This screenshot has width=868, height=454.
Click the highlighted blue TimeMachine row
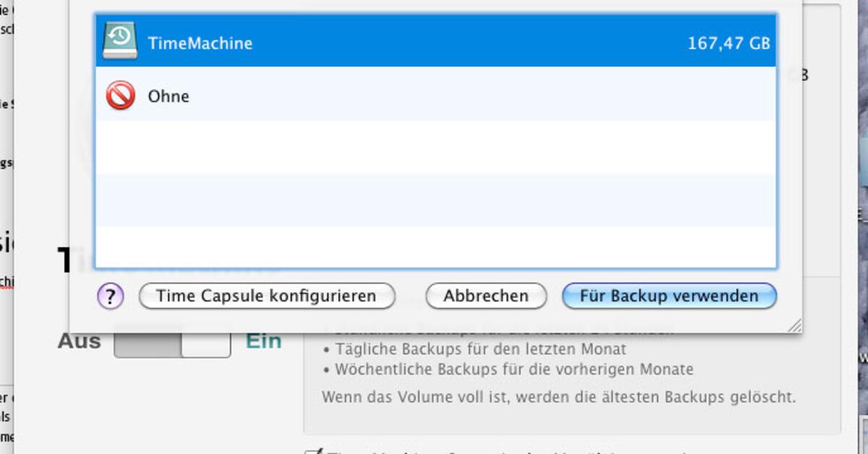pos(434,42)
